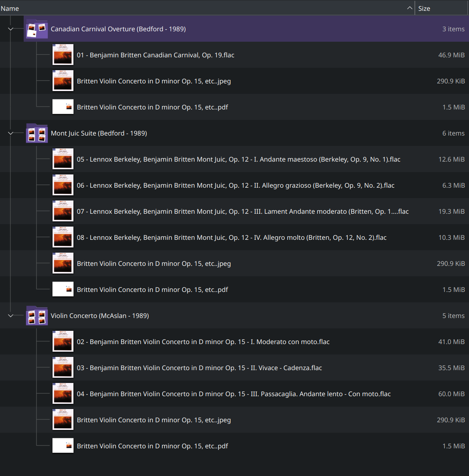Viewport: 469px width, 476px height.
Task: Select the 60.0 MiB Passacaglia file row
Action: tap(234, 393)
